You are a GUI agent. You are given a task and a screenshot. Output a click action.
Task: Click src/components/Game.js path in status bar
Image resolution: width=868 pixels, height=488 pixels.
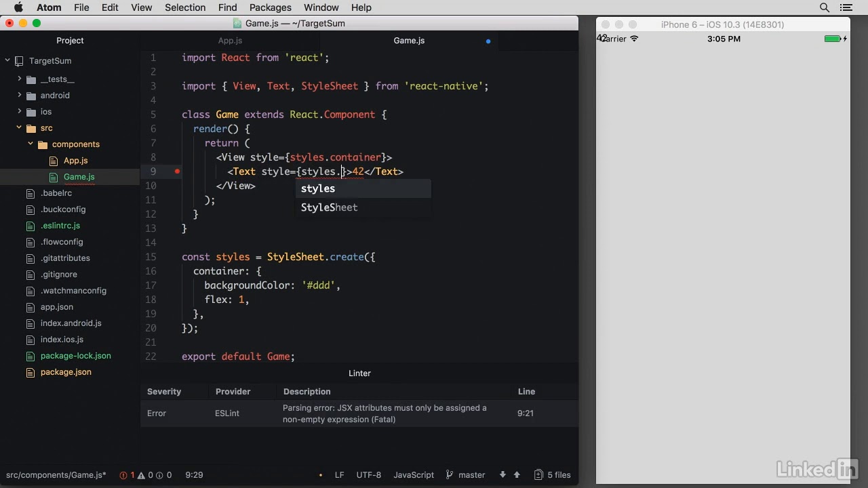(56, 475)
